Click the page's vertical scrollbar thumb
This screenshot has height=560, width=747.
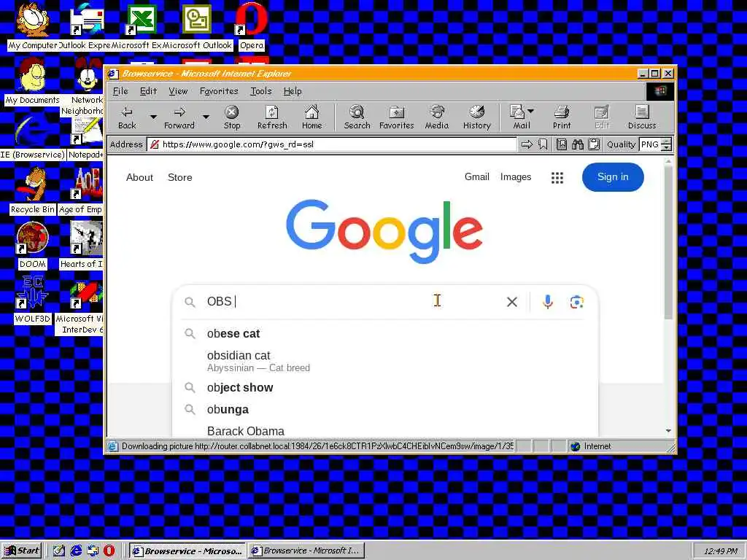pyautogui.click(x=668, y=243)
